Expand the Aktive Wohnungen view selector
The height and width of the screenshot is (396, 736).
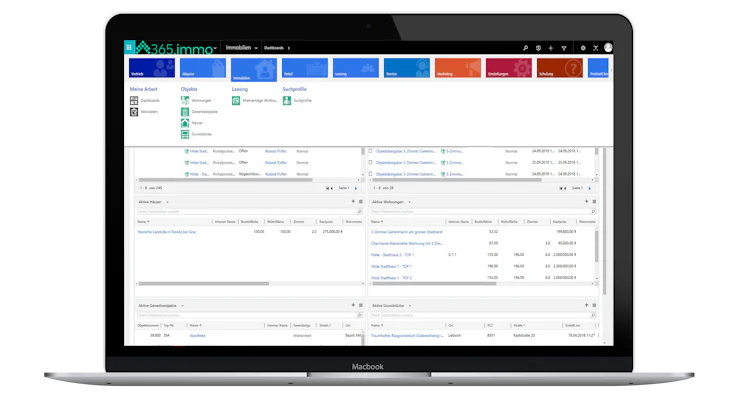(x=409, y=202)
